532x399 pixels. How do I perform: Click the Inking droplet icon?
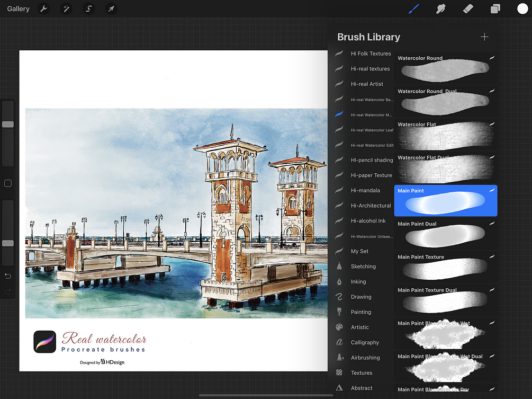click(x=339, y=281)
